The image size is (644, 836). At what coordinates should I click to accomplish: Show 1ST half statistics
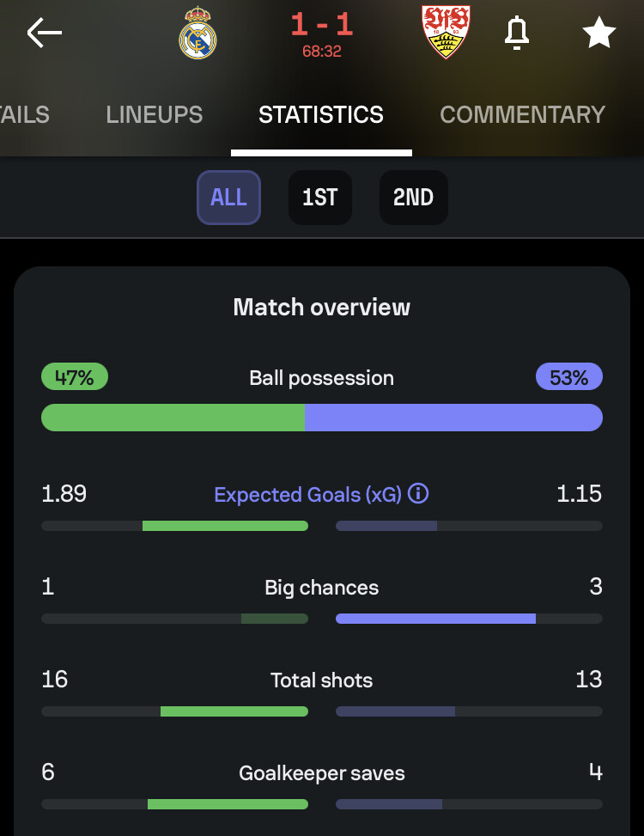click(x=319, y=198)
